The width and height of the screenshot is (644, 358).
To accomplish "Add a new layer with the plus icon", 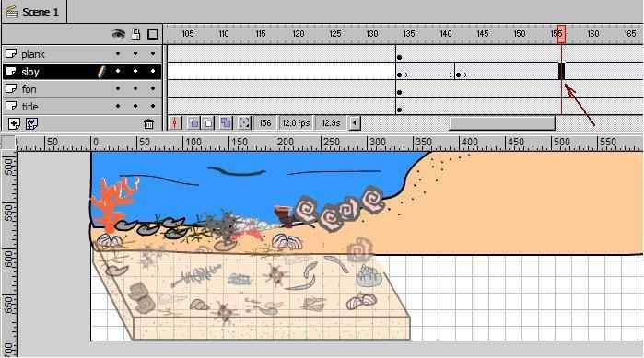I will pyautogui.click(x=14, y=123).
